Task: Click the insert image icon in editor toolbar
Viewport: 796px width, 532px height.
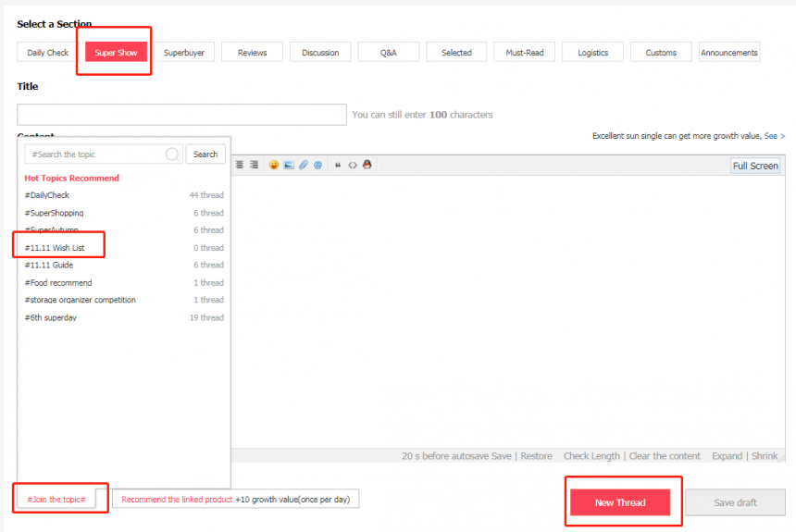Action: [x=289, y=166]
